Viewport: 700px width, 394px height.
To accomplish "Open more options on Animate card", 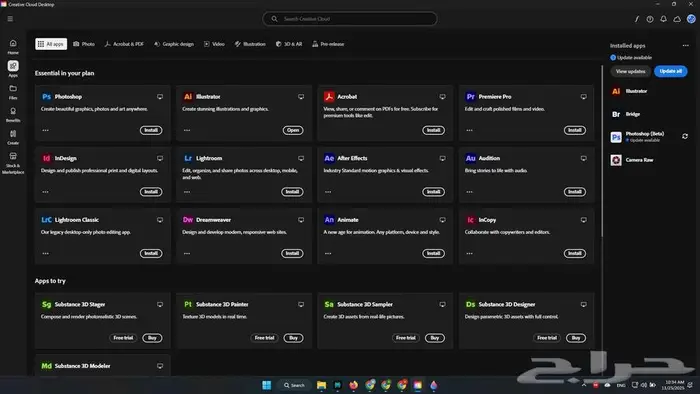I will [x=328, y=253].
